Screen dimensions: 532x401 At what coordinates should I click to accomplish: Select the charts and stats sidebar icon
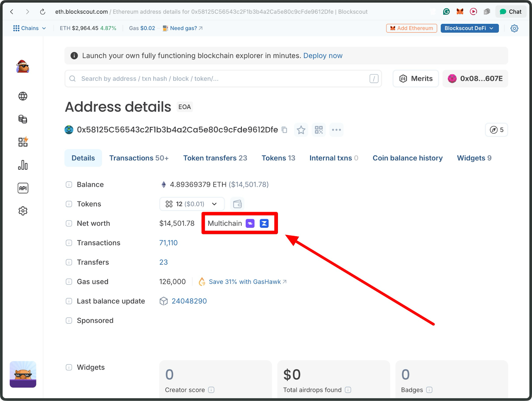tap(23, 165)
